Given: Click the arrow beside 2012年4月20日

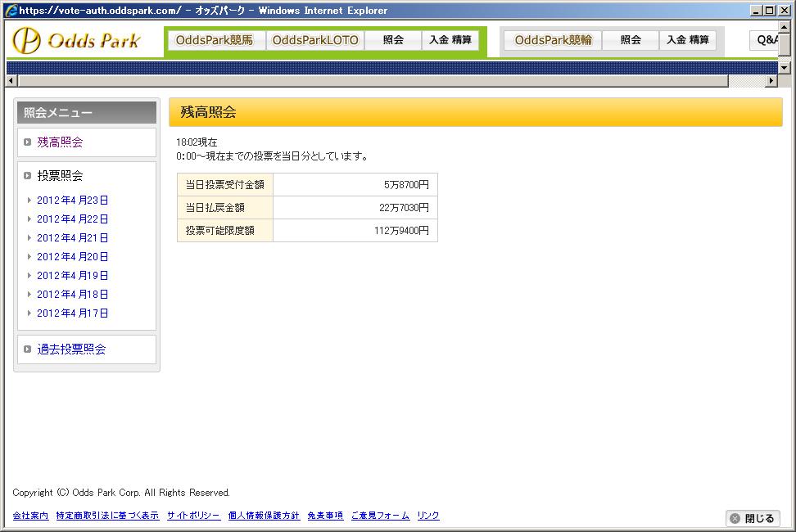Looking at the screenshot, I should pyautogui.click(x=29, y=257).
